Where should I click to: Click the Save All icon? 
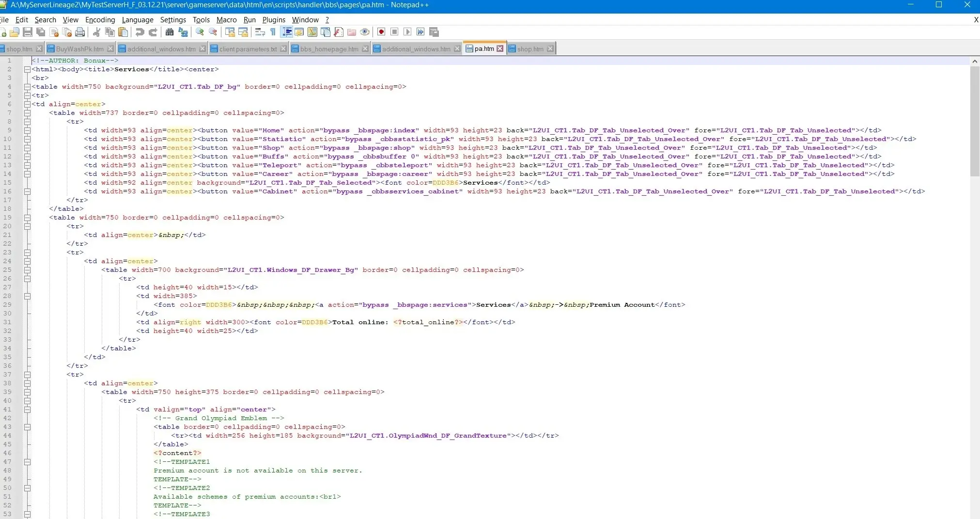[41, 32]
